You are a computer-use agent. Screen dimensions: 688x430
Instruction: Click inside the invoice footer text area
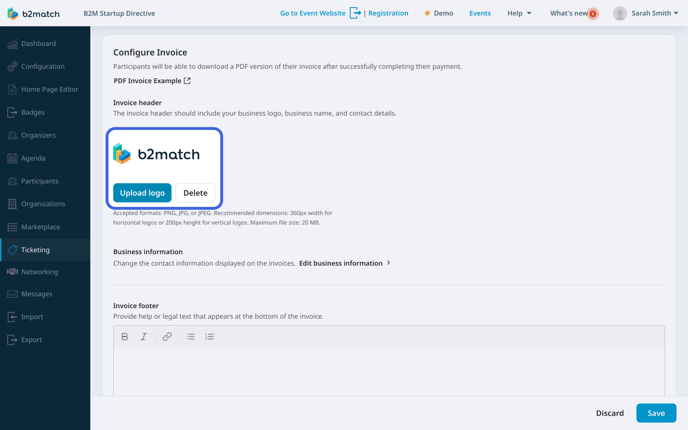pos(389,372)
